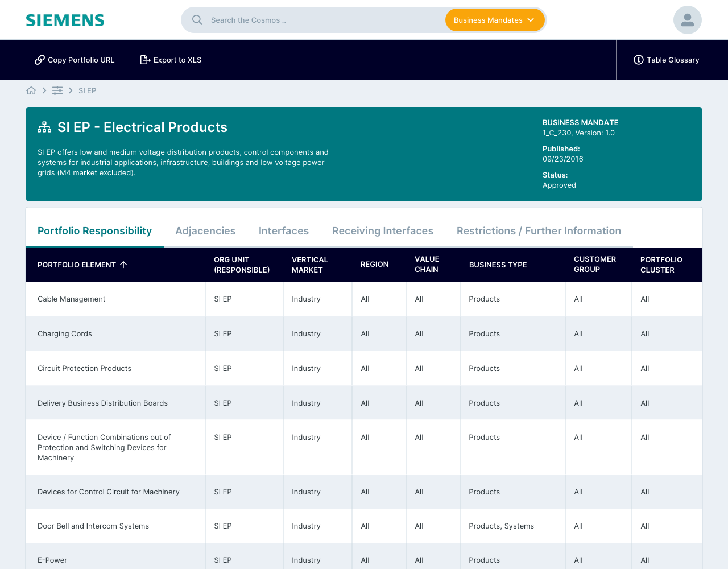Image resolution: width=728 pixels, height=569 pixels.
Task: Click the Table Glossary info icon
Action: pos(638,60)
